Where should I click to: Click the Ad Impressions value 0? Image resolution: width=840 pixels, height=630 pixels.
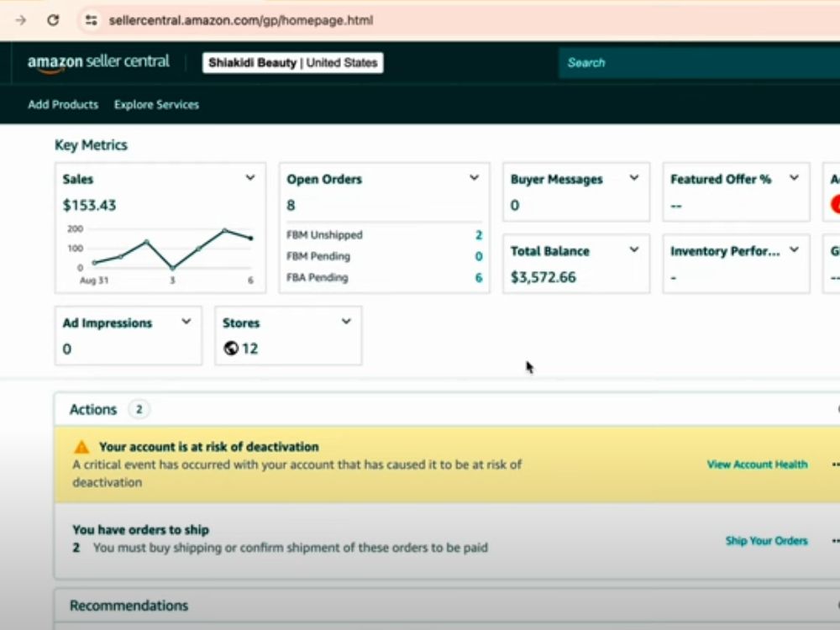pos(67,349)
